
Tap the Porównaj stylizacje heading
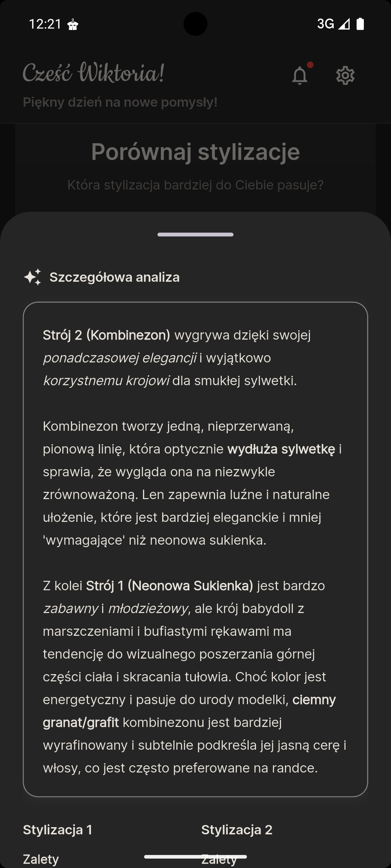pyautogui.click(x=195, y=152)
